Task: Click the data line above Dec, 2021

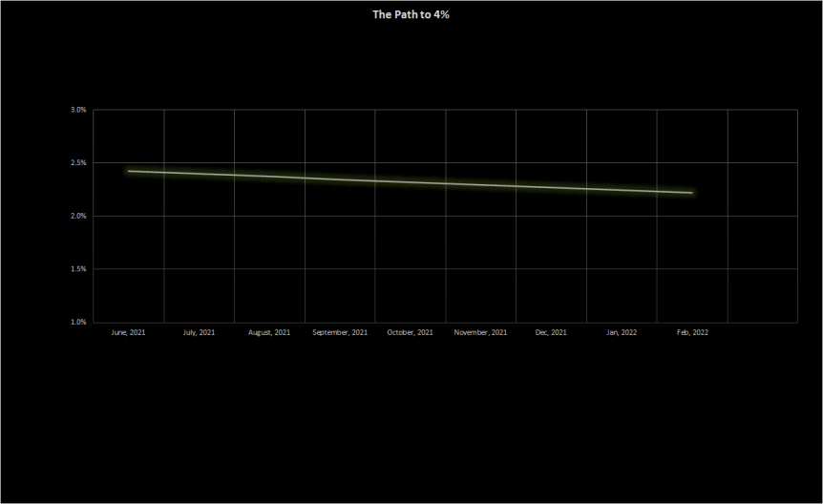Action: coord(551,187)
